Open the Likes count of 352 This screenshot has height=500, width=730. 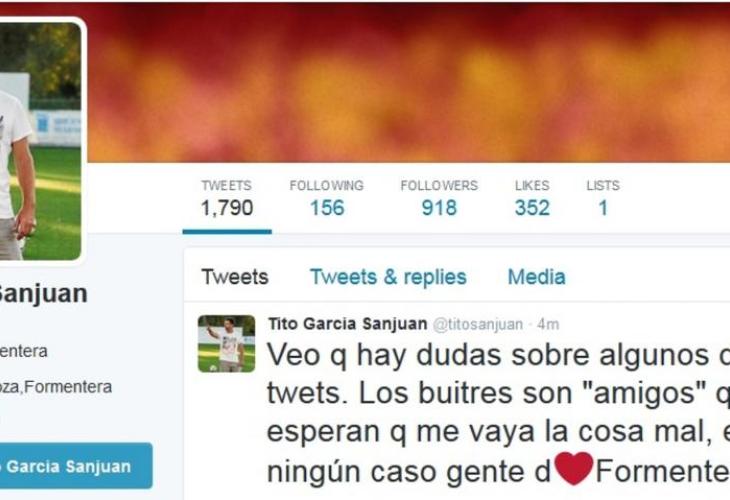pos(532,198)
